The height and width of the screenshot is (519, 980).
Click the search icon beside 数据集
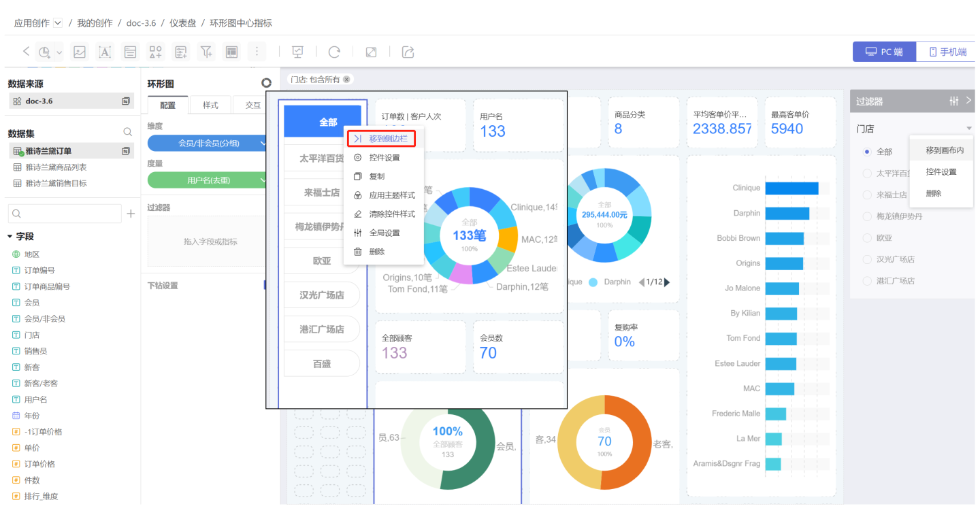coord(127,132)
